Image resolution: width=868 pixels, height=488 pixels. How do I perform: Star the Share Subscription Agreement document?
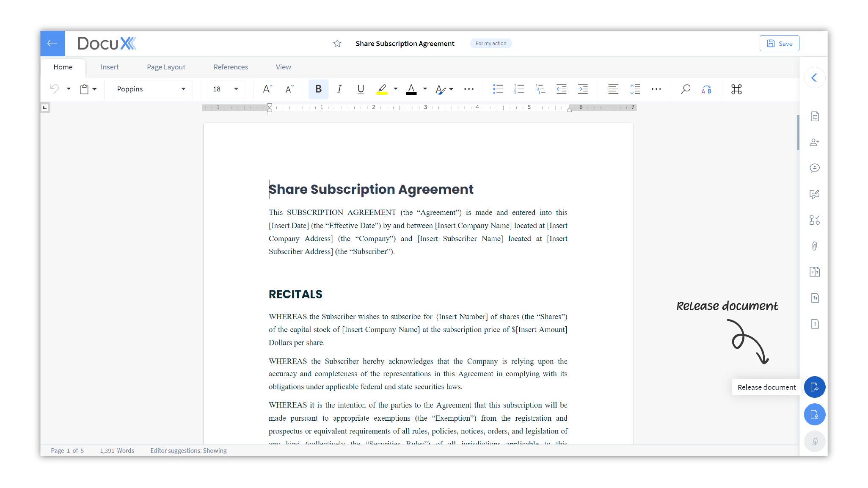pos(337,44)
